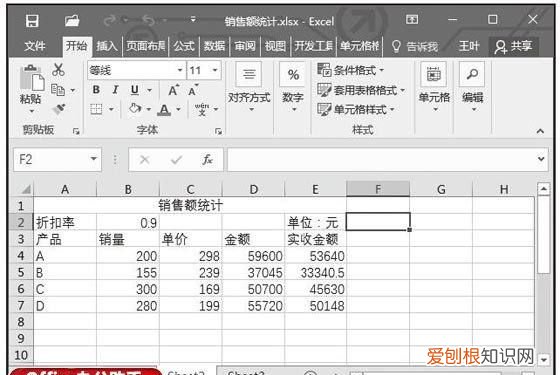Viewport: 560px width, 375px height.
Task: Toggle Italic formatting
Action: click(x=115, y=90)
